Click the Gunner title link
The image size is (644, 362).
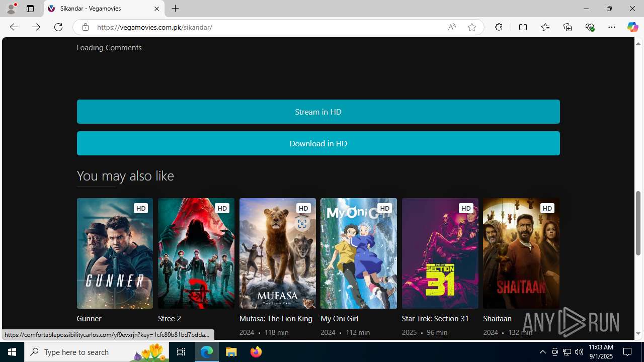(x=89, y=318)
